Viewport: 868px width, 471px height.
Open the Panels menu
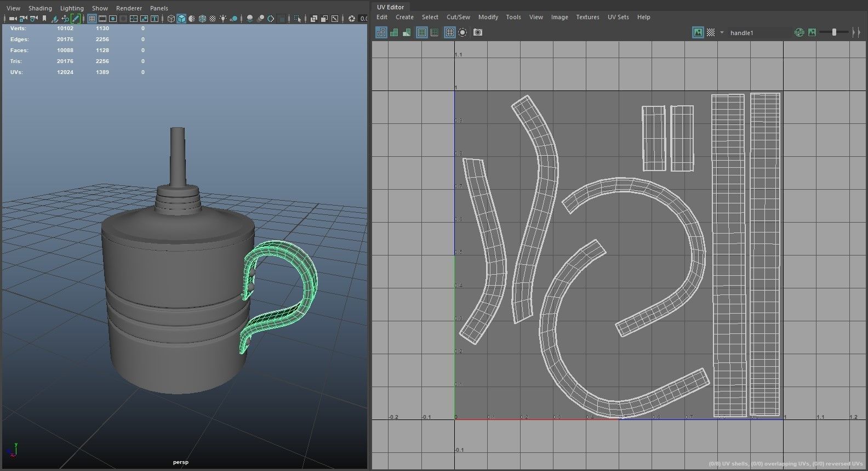pos(159,8)
